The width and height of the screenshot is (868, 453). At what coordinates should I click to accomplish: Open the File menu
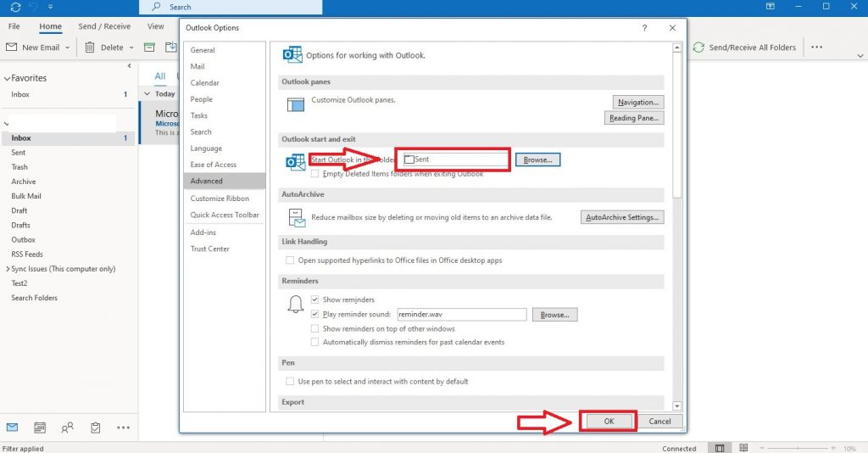14,26
